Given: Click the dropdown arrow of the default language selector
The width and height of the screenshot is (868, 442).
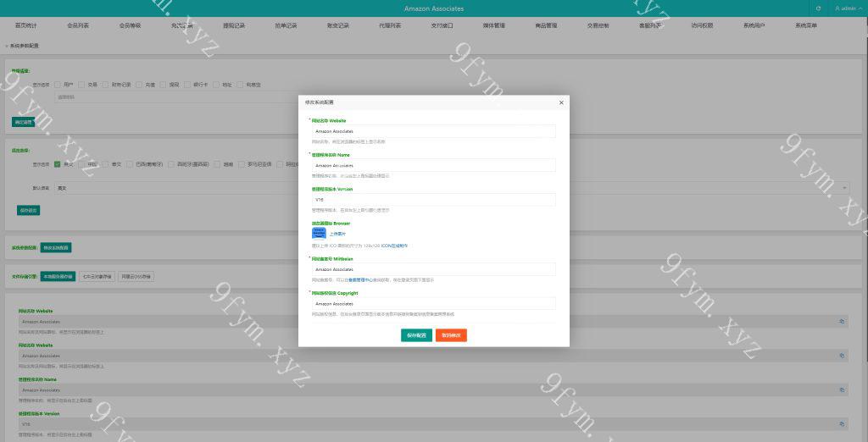Looking at the screenshot, I should point(844,188).
